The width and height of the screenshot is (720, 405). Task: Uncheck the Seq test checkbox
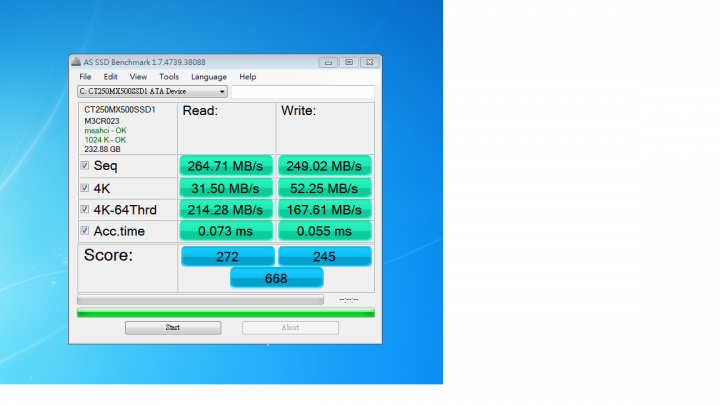[85, 165]
